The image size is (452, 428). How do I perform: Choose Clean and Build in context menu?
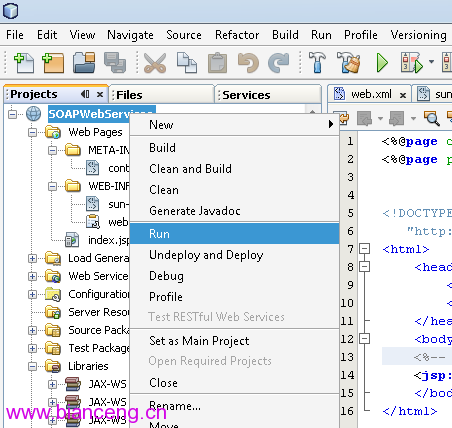point(234,169)
